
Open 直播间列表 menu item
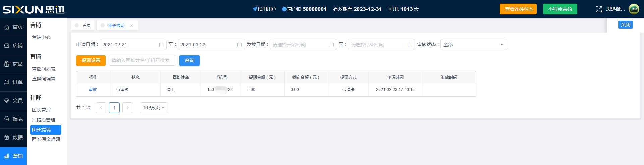coord(44,69)
